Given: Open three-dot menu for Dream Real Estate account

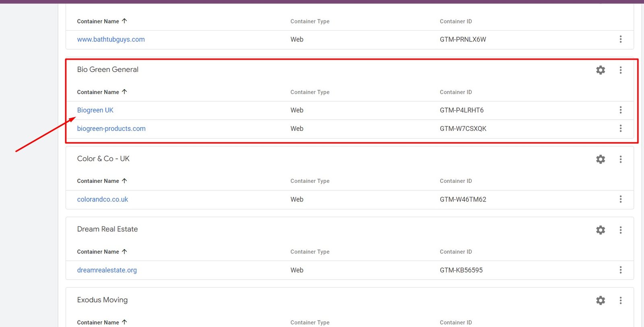Looking at the screenshot, I should [621, 230].
